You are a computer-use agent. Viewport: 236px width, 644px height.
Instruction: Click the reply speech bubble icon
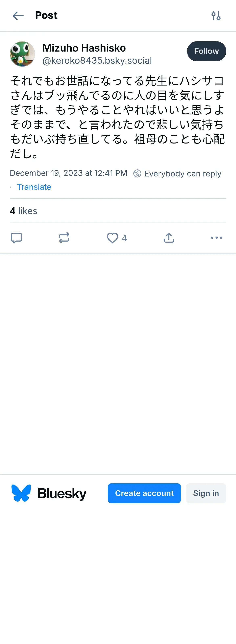click(17, 238)
